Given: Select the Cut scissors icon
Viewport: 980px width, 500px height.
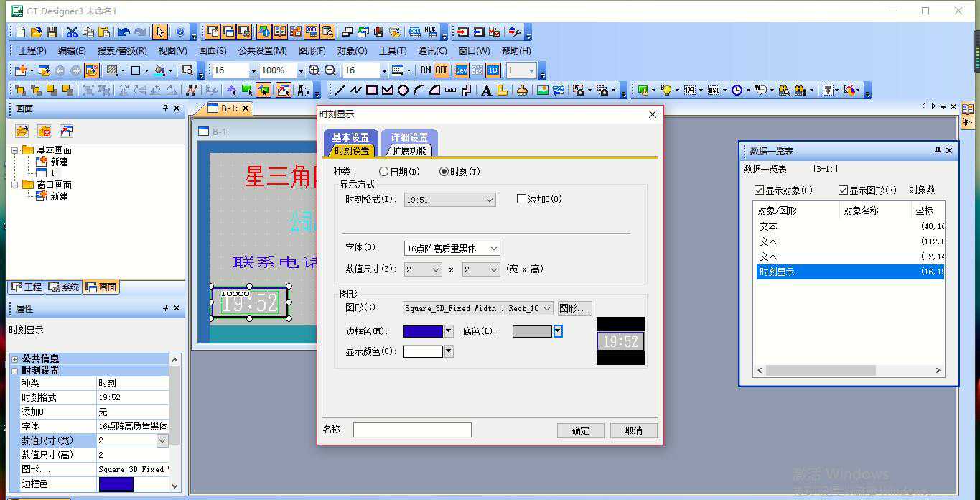Looking at the screenshot, I should pos(72,32).
